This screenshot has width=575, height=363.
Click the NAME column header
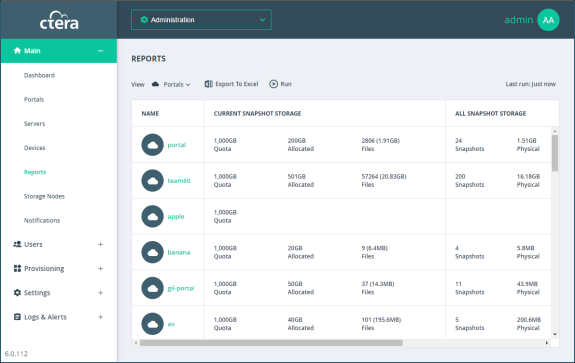pyautogui.click(x=150, y=113)
